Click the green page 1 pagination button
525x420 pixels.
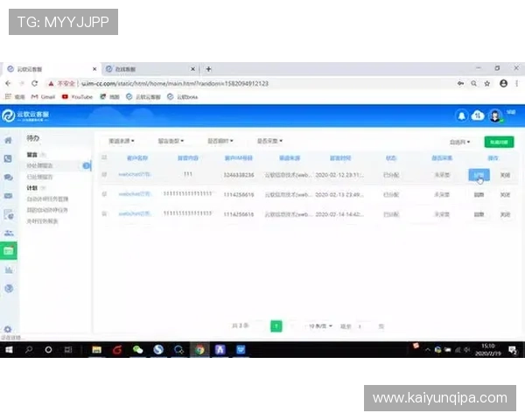coord(276,325)
